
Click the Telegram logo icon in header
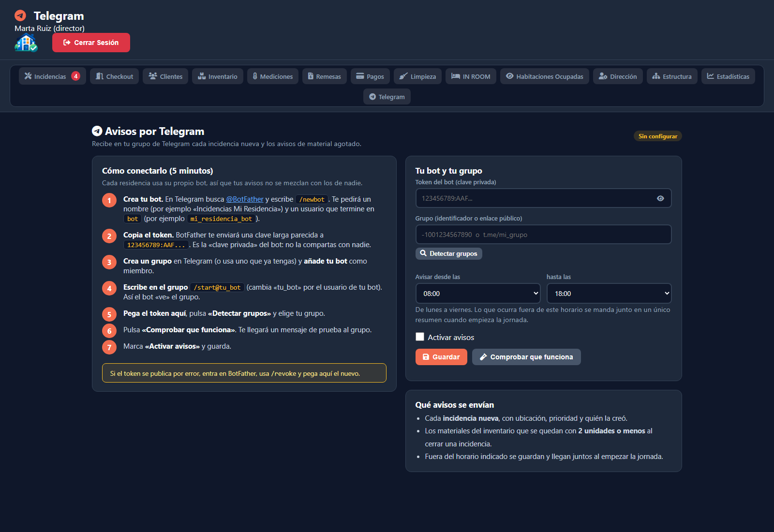(20, 15)
